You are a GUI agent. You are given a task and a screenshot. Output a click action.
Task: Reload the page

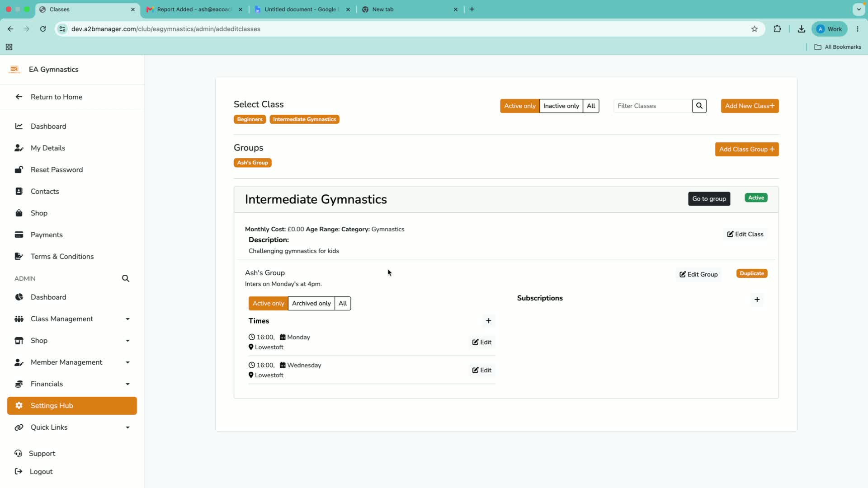coord(43,29)
